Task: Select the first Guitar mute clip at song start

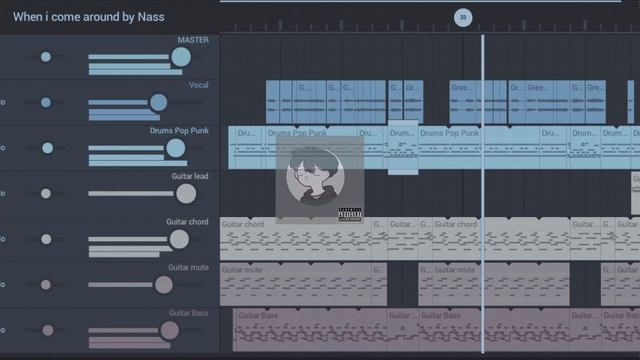Action: pyautogui.click(x=296, y=284)
